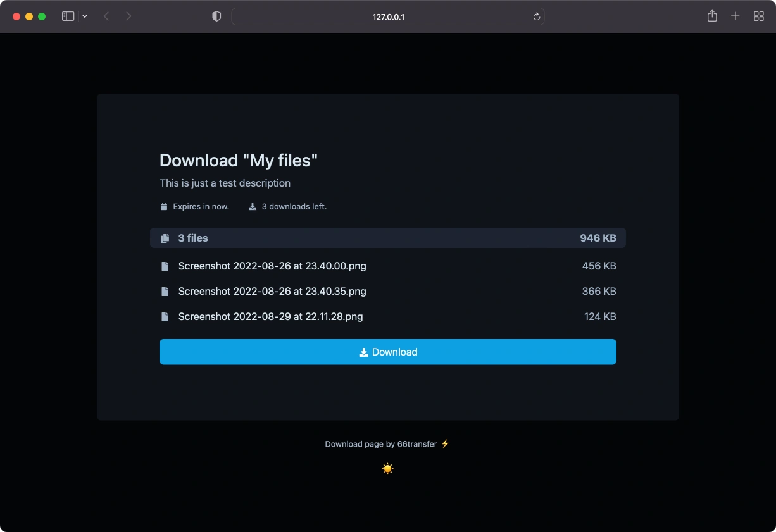This screenshot has height=532, width=776.
Task: Toggle the Safari sidebar
Action: pyautogui.click(x=68, y=16)
